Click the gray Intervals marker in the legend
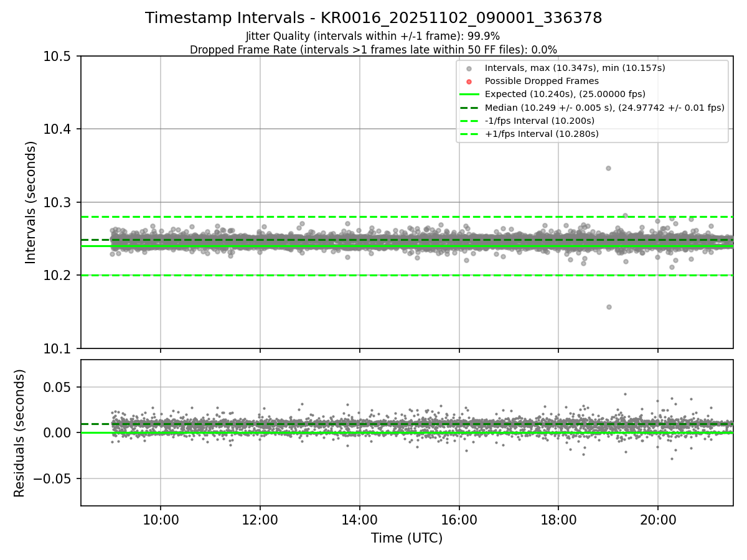747x560 pixels. 469,68
